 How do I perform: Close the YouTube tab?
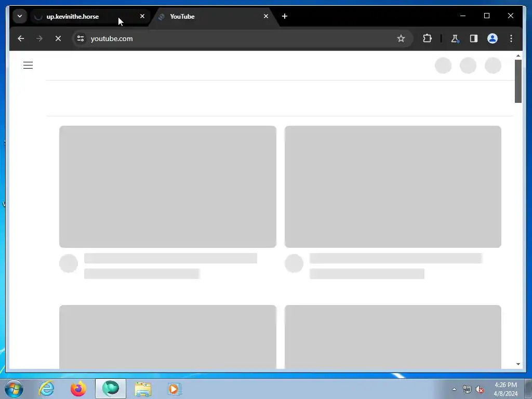tap(265, 16)
